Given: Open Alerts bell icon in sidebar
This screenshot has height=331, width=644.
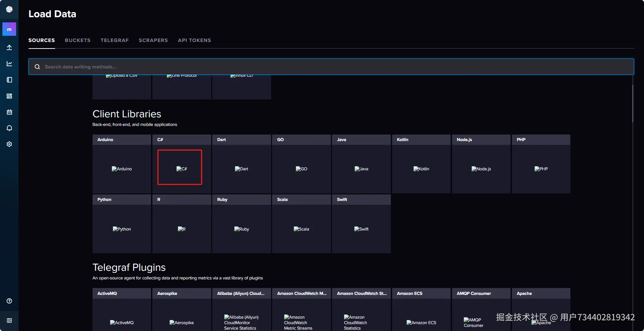Looking at the screenshot, I should click(9, 128).
